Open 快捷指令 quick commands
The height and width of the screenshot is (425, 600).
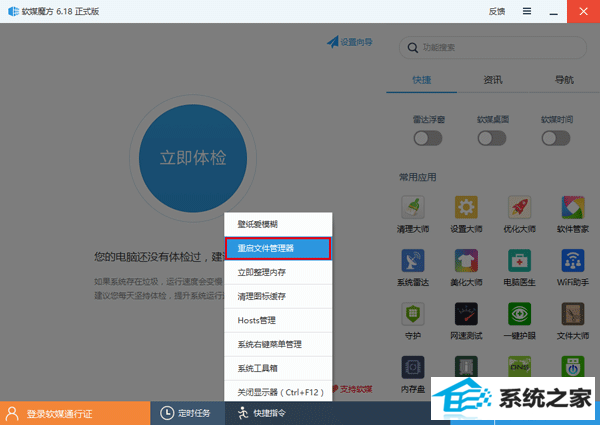tap(261, 413)
